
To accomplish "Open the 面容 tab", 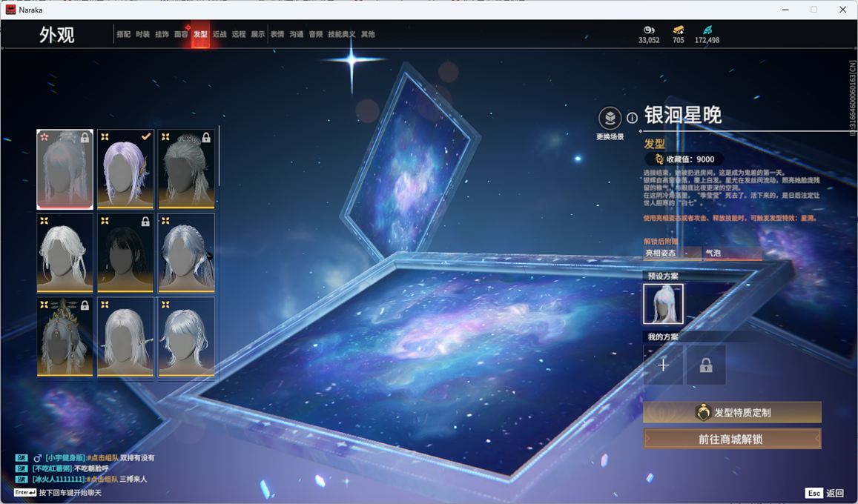I will tap(181, 34).
